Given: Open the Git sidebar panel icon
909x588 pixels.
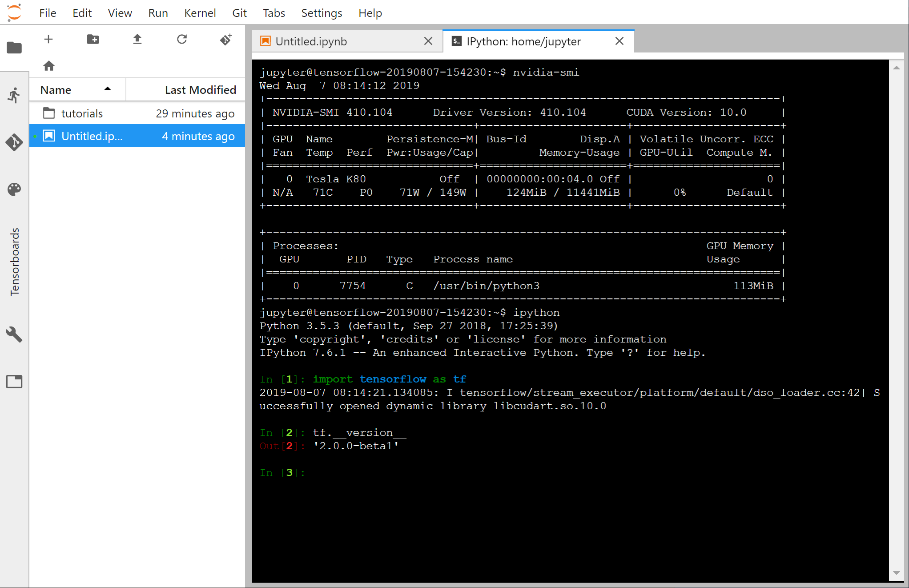Looking at the screenshot, I should pyautogui.click(x=14, y=142).
